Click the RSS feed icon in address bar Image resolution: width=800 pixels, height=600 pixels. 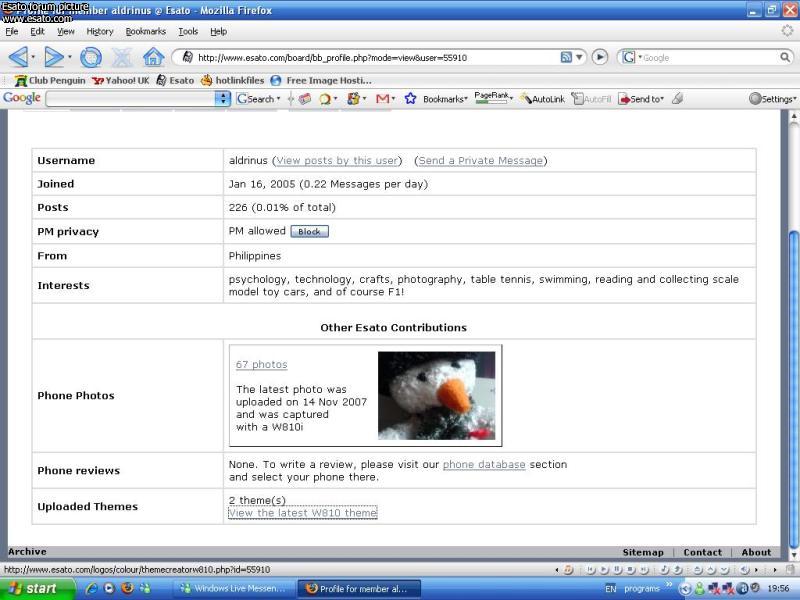pyautogui.click(x=566, y=57)
